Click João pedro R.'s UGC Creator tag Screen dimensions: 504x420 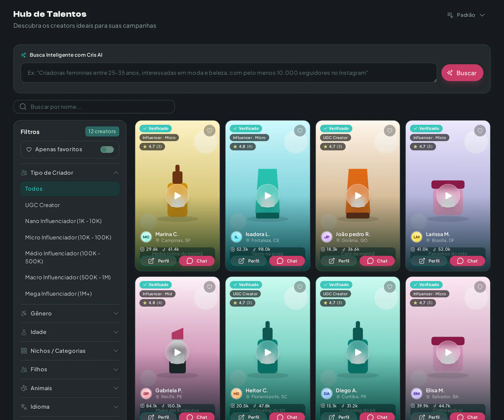335,138
